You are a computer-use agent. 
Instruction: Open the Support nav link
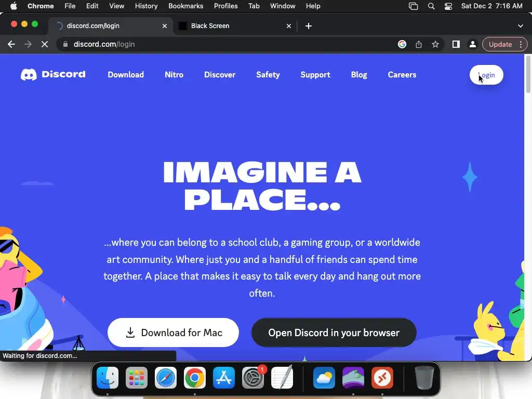[315, 75]
